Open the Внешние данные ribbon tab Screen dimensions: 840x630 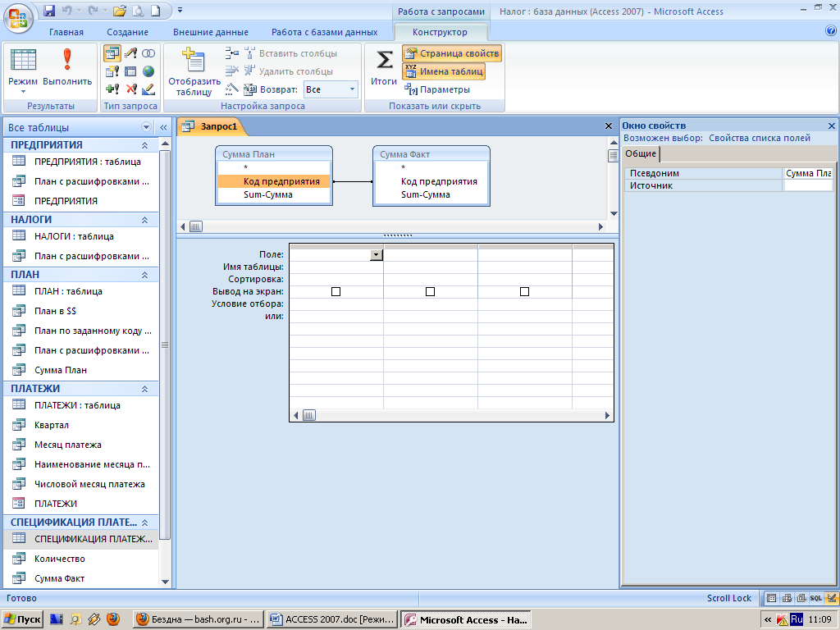tap(211, 32)
